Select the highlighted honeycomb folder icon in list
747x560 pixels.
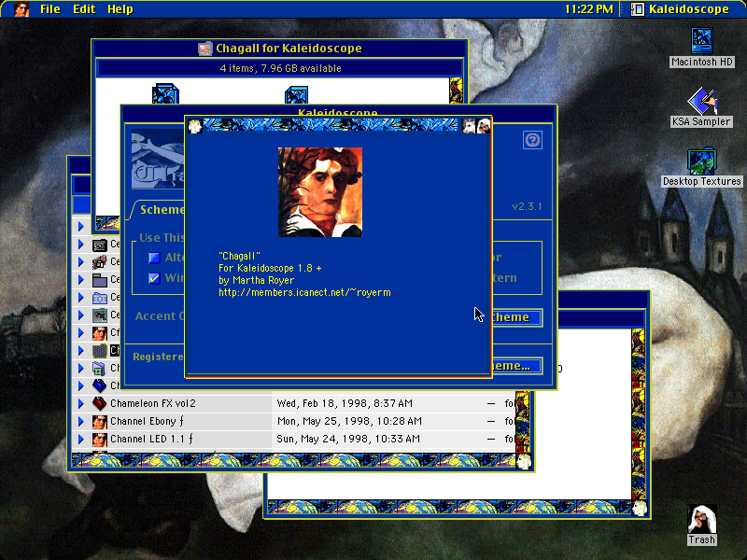100,351
